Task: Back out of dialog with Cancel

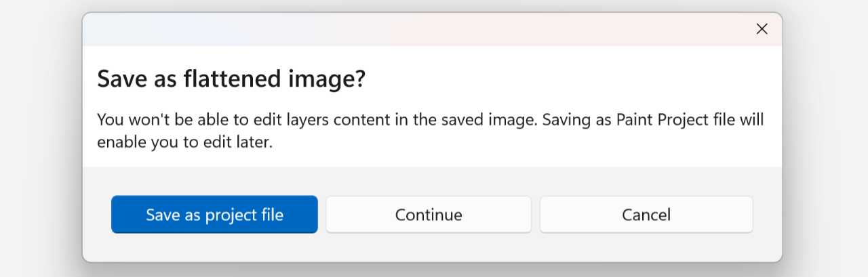Action: (x=646, y=215)
